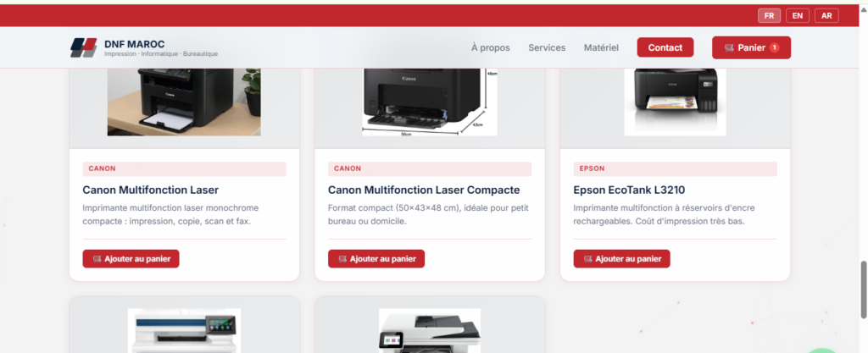Open the Matériel menu item
The image size is (868, 353).
[x=601, y=48]
